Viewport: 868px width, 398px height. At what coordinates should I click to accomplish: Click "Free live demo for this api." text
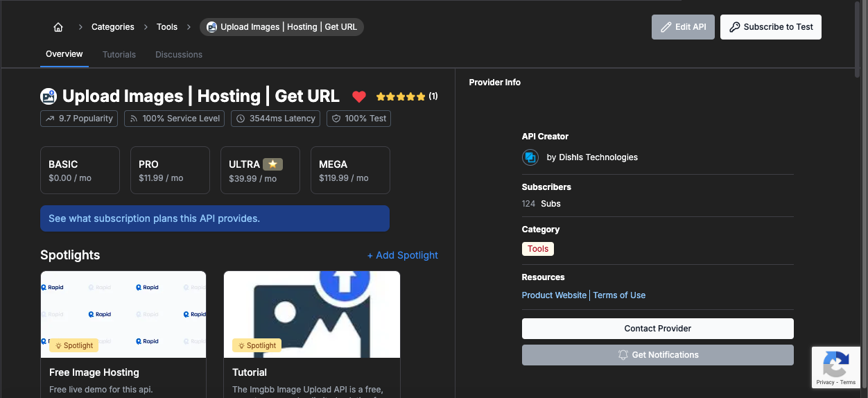tap(101, 390)
